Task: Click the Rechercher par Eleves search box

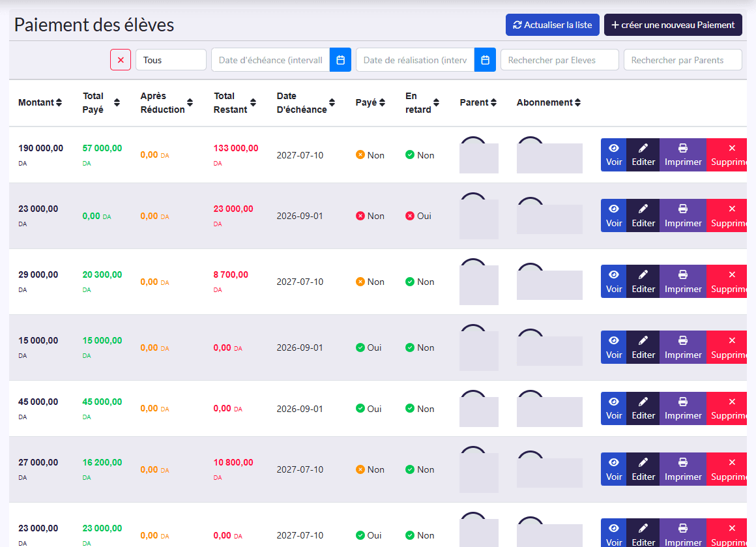Action: point(559,60)
